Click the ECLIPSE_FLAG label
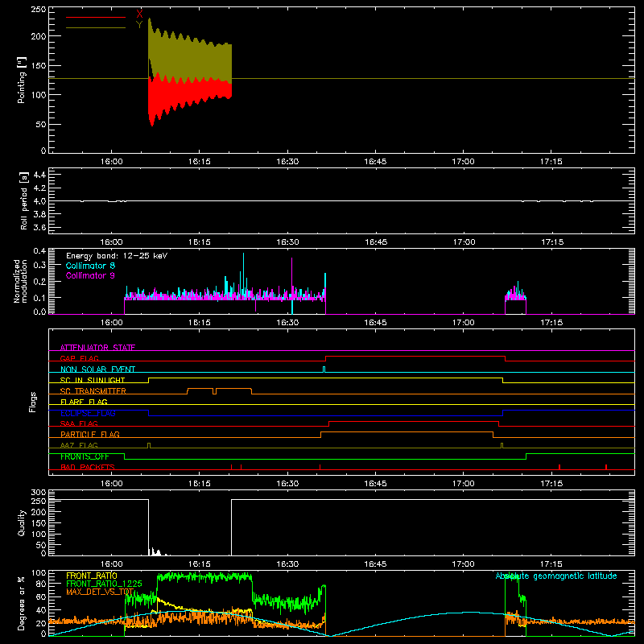Image resolution: width=644 pixels, height=644 pixels. tap(88, 413)
